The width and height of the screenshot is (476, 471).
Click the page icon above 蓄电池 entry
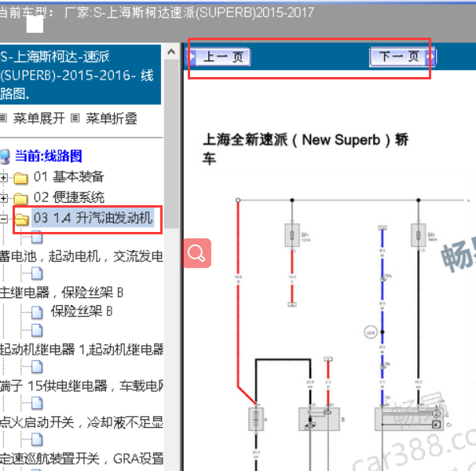(x=37, y=237)
